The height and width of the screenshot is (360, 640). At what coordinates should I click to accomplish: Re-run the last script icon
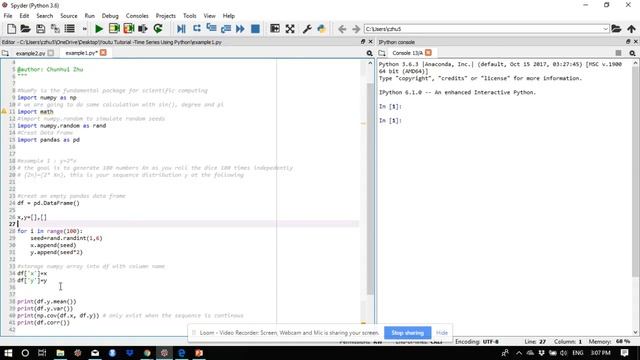tap(158, 29)
